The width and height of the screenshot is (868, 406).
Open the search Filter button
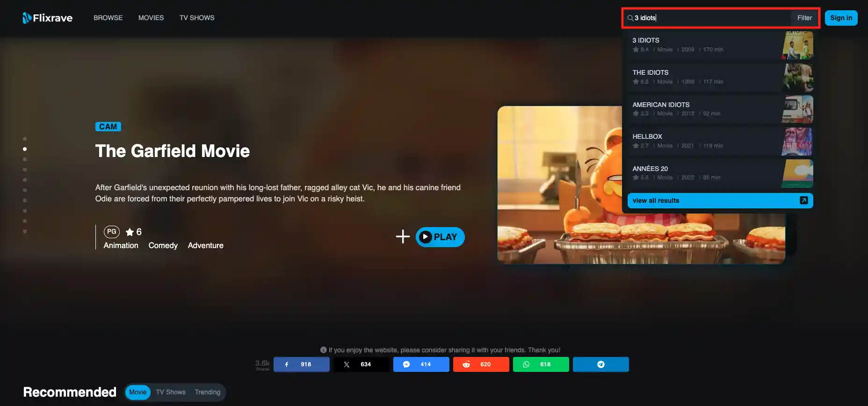[804, 18]
